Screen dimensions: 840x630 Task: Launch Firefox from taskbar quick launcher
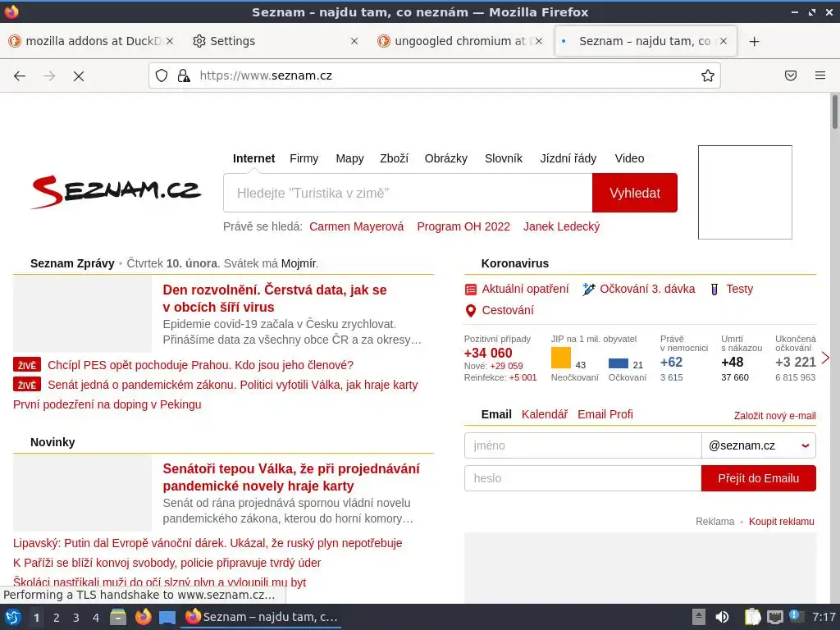(143, 617)
